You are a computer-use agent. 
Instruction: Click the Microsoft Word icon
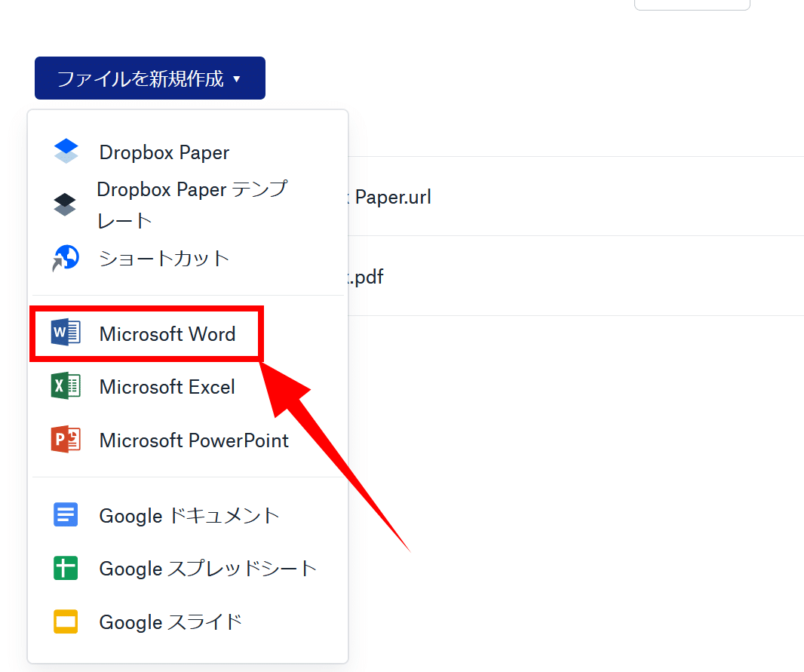point(66,333)
